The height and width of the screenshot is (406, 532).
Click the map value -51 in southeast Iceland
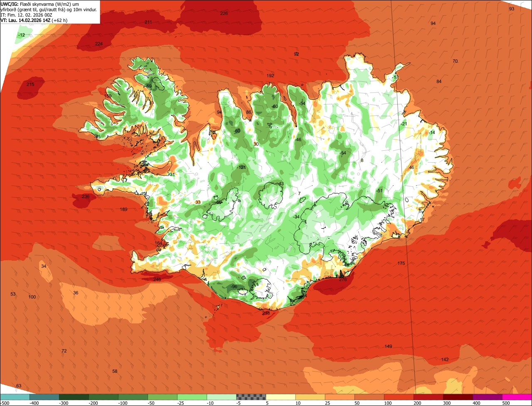point(379,191)
